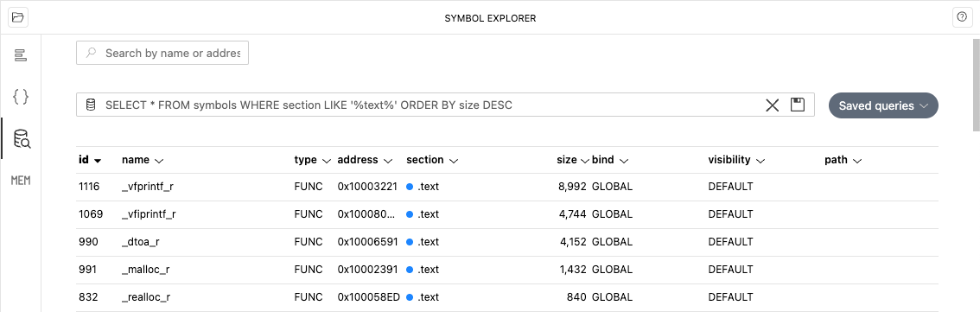Click id cell 991
Screen dimensions: 980x312
click(x=87, y=270)
